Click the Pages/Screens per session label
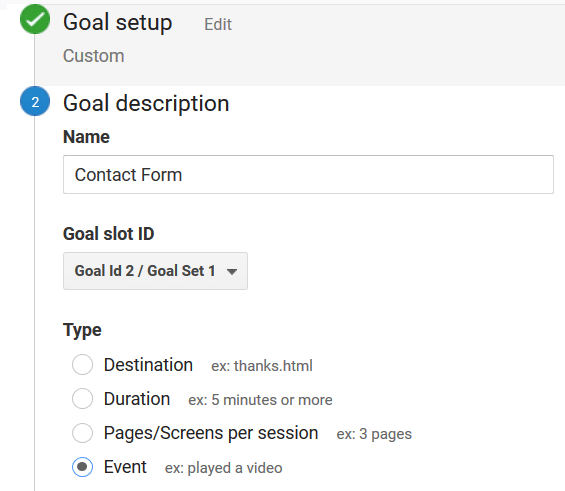Viewport: 565px width, 491px height. click(211, 433)
